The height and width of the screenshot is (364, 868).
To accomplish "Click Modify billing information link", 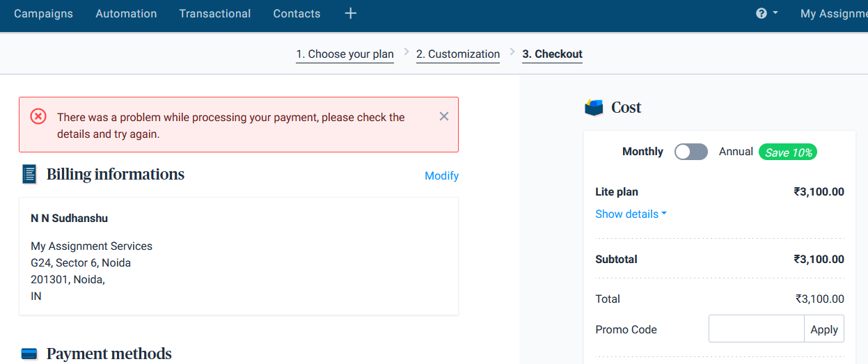I will [441, 175].
